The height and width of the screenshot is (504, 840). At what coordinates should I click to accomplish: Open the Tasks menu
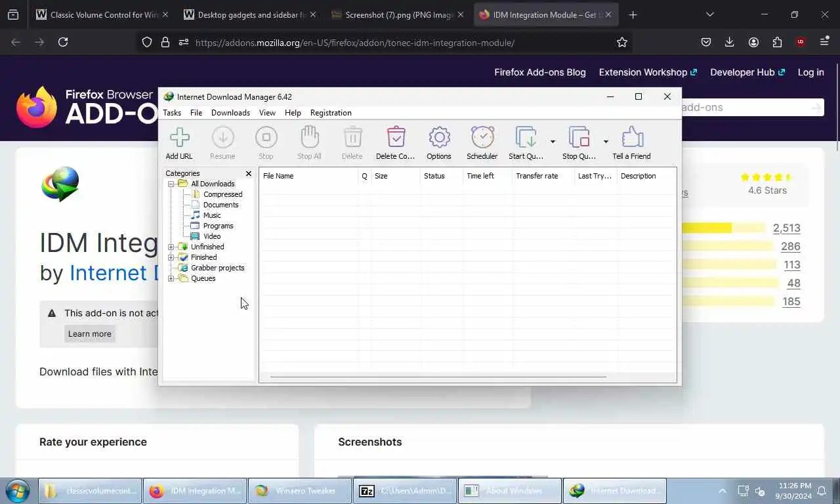[x=172, y=113]
